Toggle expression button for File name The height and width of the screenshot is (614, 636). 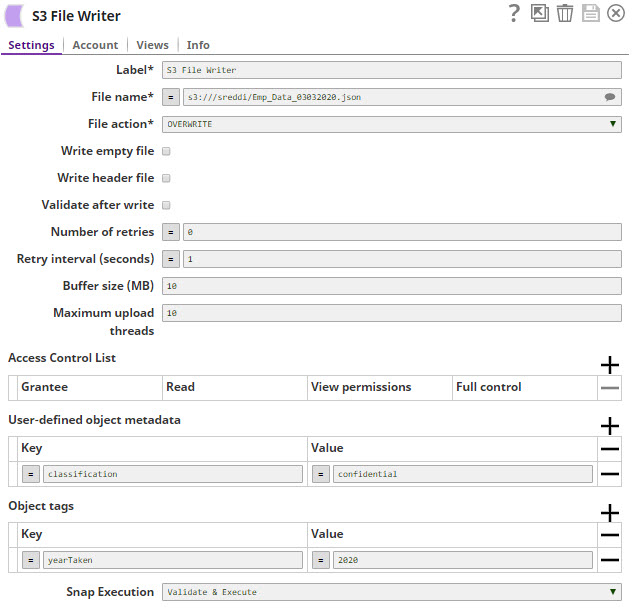(x=171, y=98)
